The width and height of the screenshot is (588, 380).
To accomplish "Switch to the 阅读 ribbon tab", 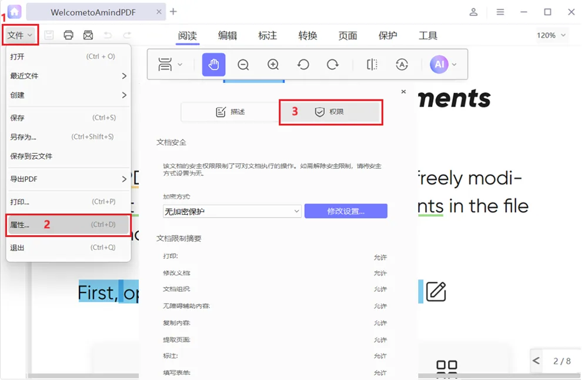I will 188,36.
